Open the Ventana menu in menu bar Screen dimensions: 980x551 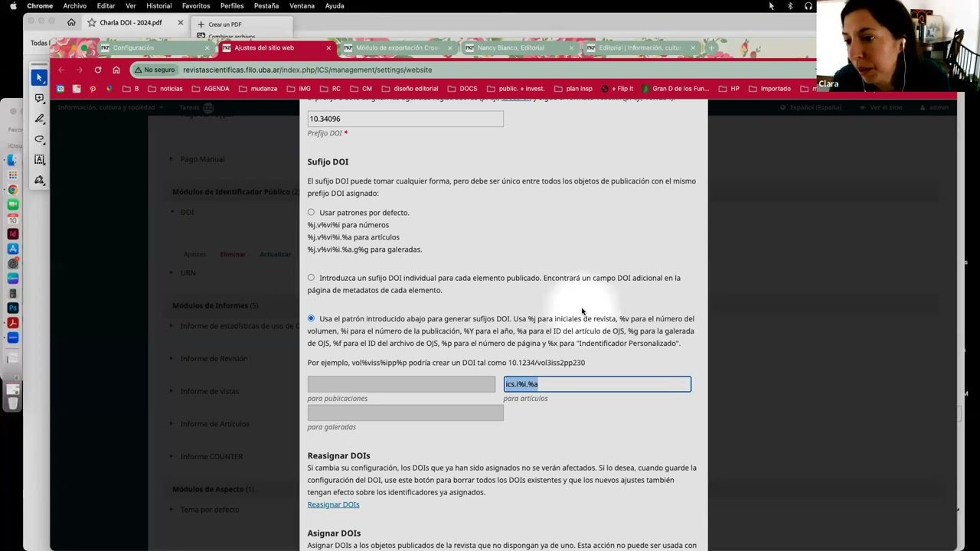[x=302, y=6]
